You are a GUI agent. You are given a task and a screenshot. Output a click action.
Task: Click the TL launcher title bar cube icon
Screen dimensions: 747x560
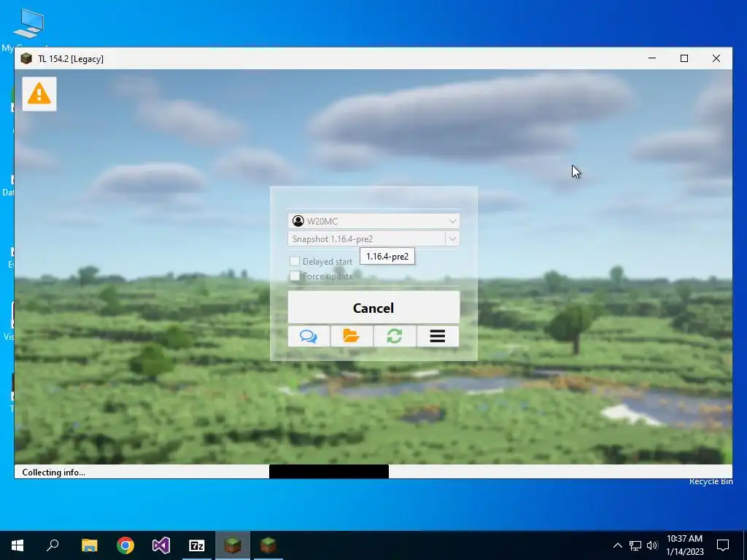point(26,58)
